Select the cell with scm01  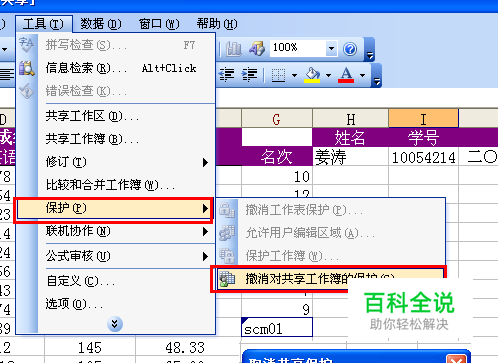coord(277,328)
